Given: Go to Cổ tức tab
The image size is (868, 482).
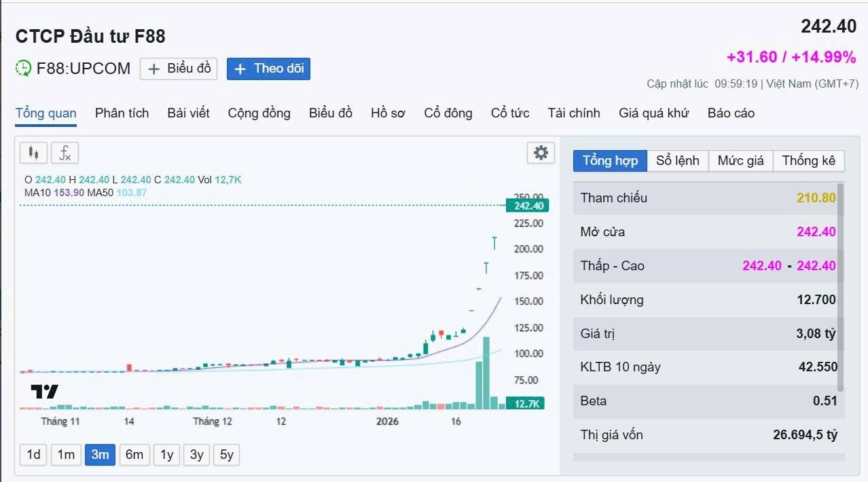Looking at the screenshot, I should point(510,113).
